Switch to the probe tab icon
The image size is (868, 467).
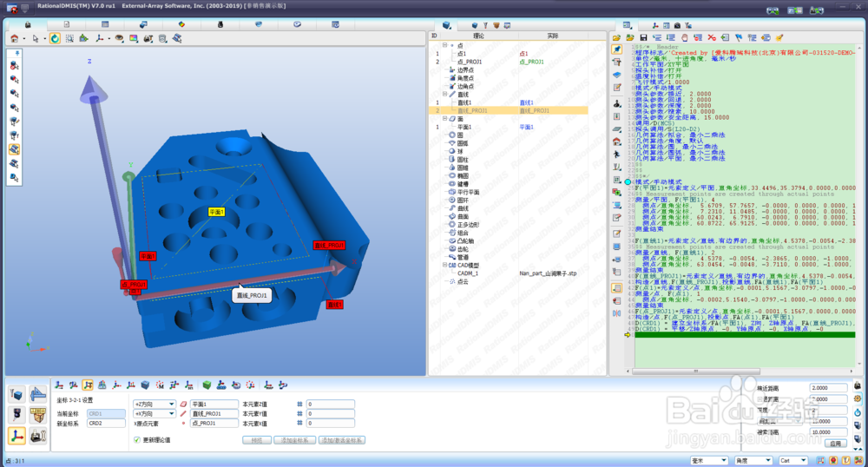pyautogui.click(x=220, y=24)
